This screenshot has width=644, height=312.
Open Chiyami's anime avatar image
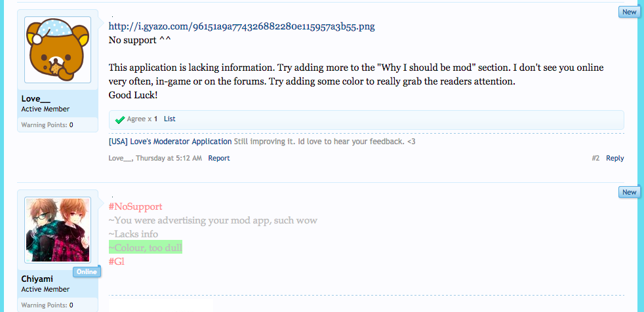[58, 230]
